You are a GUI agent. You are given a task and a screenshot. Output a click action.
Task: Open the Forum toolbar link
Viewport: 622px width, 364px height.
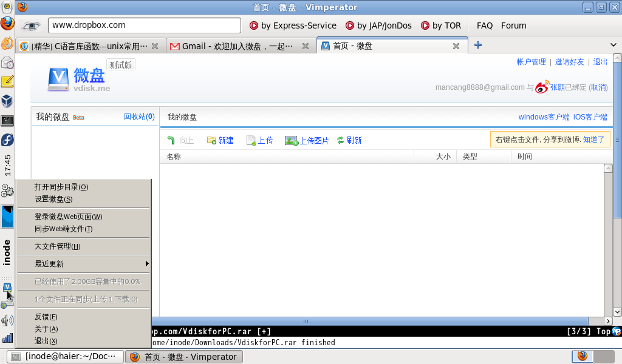[x=514, y=25]
